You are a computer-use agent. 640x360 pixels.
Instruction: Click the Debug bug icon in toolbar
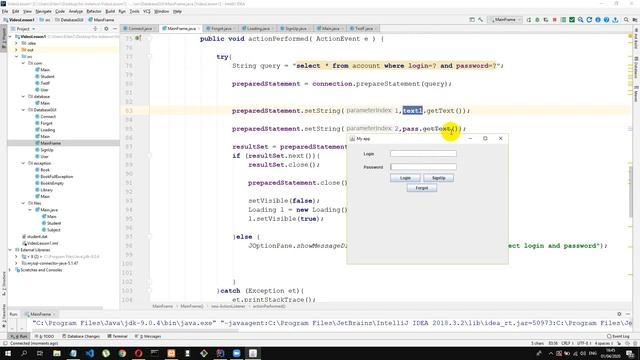coord(537,20)
